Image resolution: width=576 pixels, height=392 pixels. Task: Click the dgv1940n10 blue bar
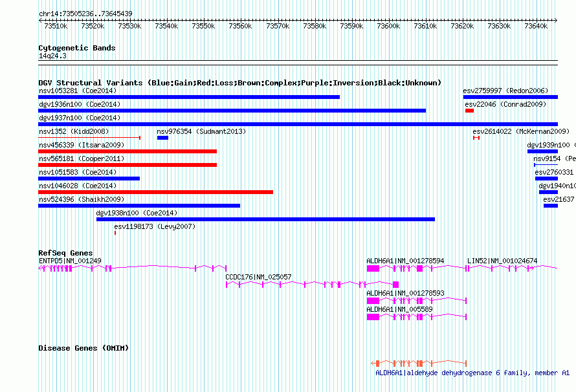pyautogui.click(x=548, y=192)
